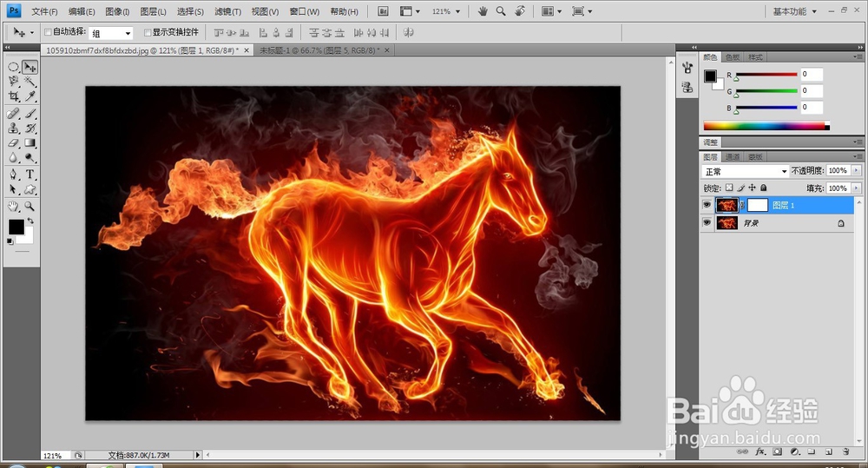Select the Path Selection arrow tool
868x468 pixels.
point(13,189)
